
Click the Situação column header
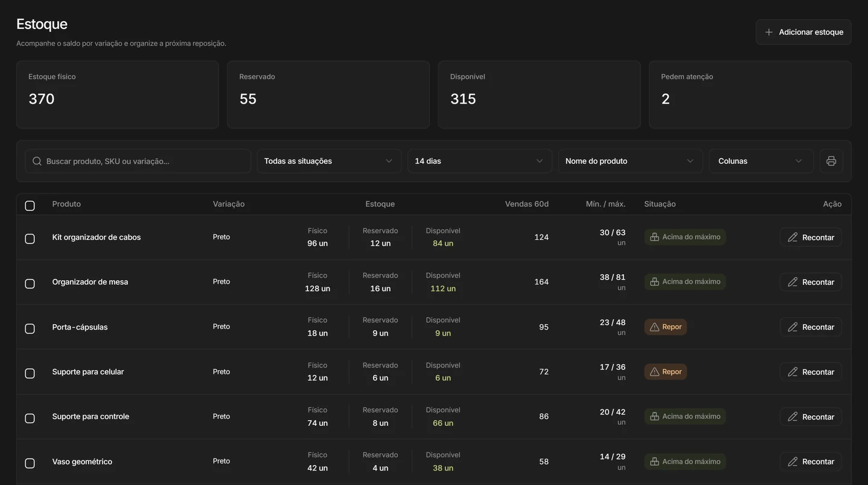pyautogui.click(x=660, y=204)
